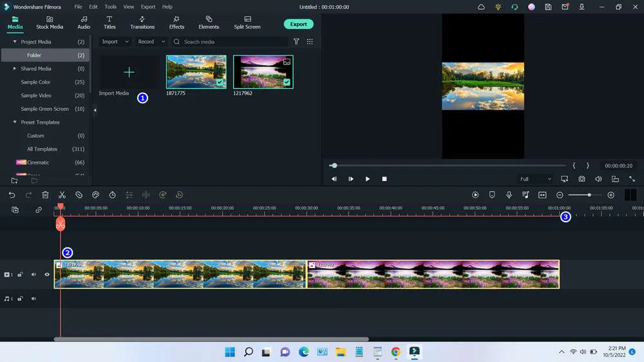Adjust the timeline zoom slider
The image size is (644, 362).
[x=589, y=195]
